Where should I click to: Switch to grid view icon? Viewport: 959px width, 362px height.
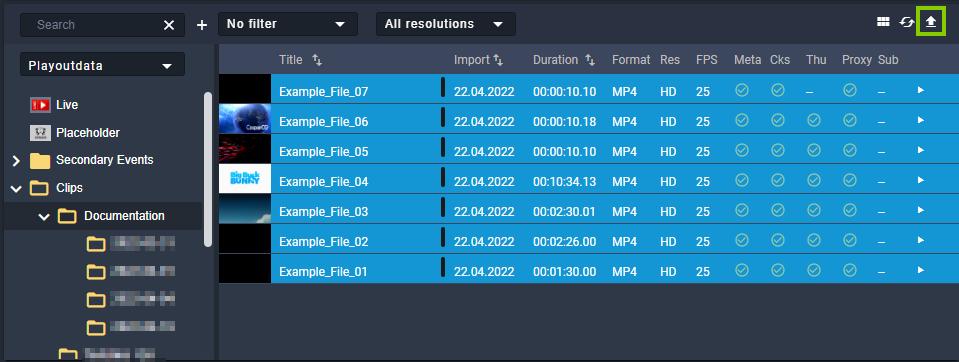(883, 22)
